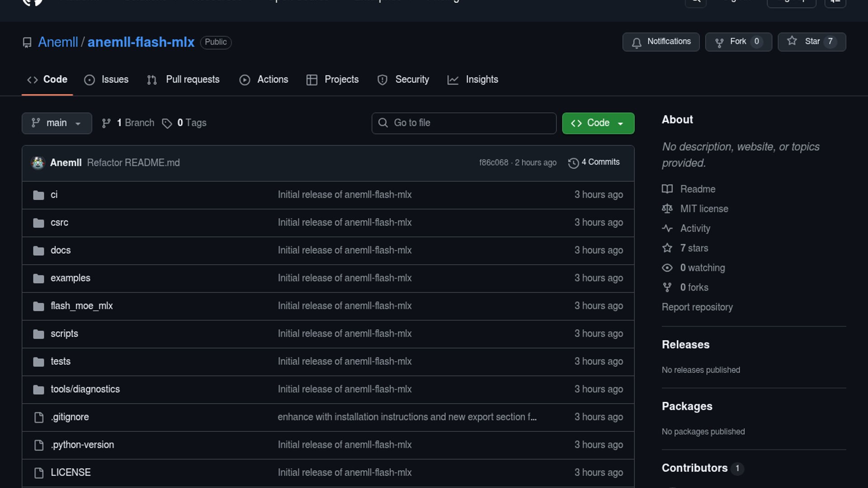Open the Pull requests tab
Viewport: 868px width, 488px height.
coord(183,80)
